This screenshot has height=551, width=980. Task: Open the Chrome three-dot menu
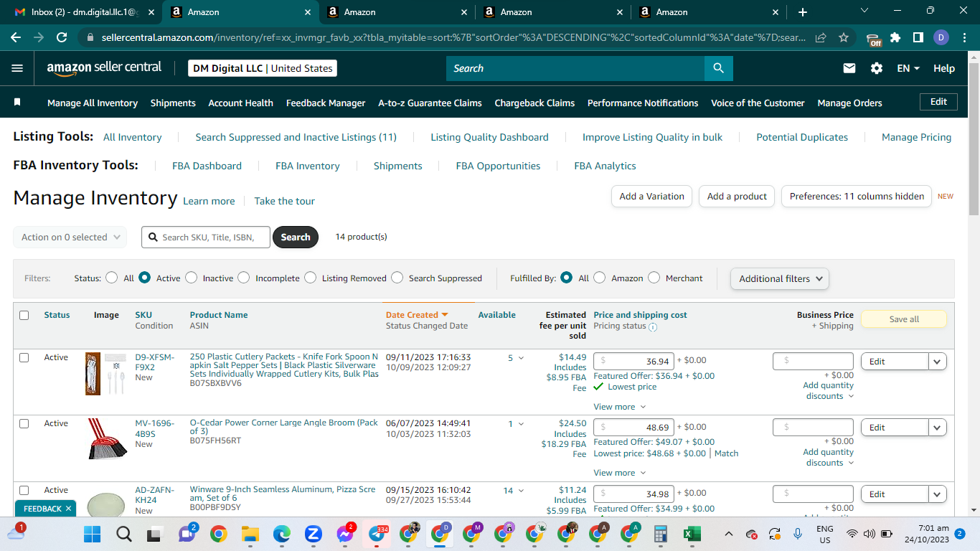964,37
